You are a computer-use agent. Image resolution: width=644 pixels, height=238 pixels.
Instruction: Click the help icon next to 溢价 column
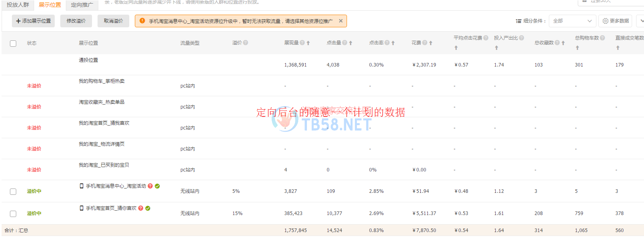(245, 43)
